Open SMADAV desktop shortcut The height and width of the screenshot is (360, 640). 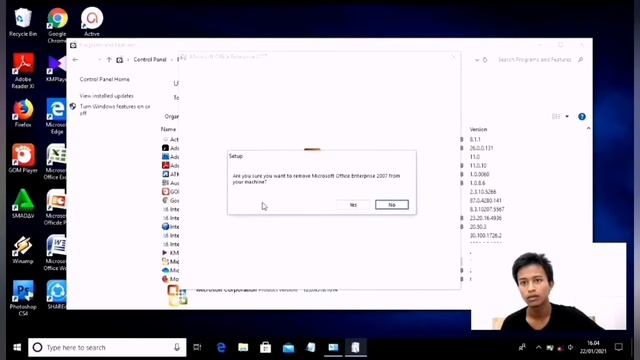click(x=23, y=204)
